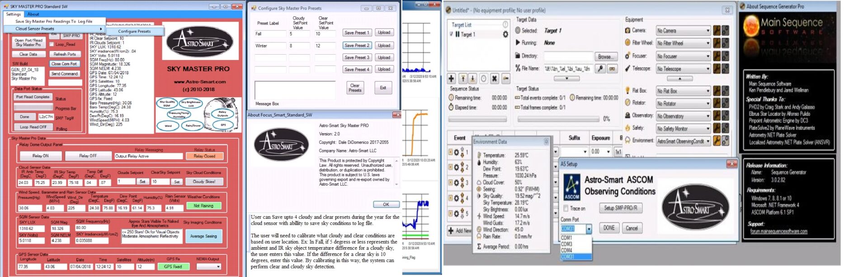Click the ASCOM logo in AS Setup
The image size is (868, 277).
pyautogui.click(x=572, y=188)
